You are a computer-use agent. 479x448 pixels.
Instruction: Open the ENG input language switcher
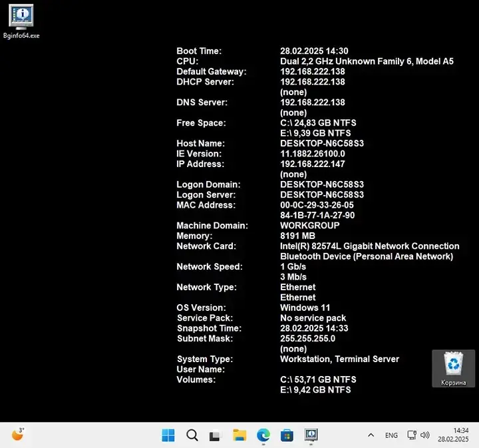click(x=391, y=435)
